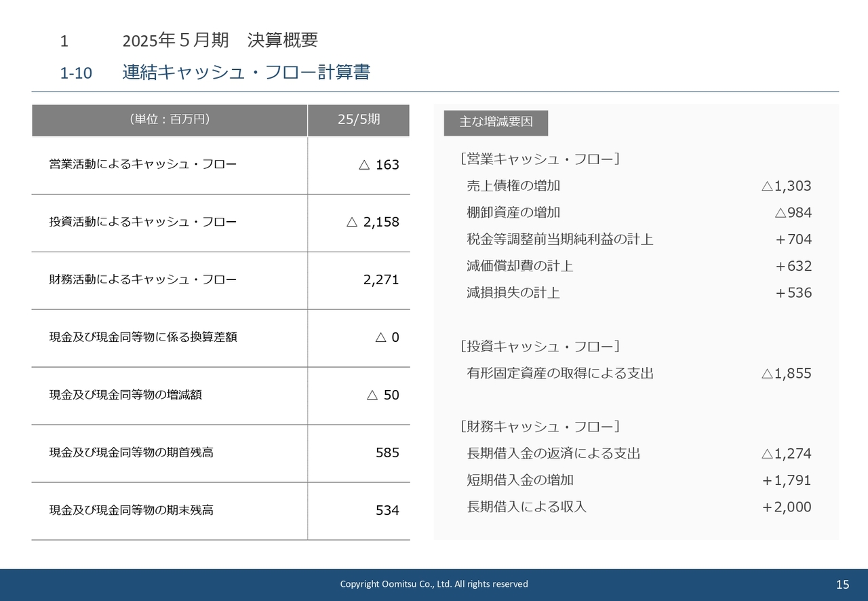Select the row '現金及び現金同等物の期首残高'
The image size is (868, 601).
(220, 453)
